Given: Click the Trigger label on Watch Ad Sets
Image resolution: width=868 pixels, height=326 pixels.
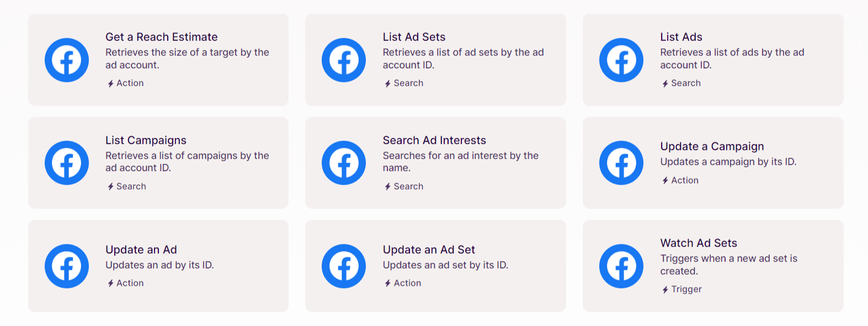Looking at the screenshot, I should click(x=687, y=289).
